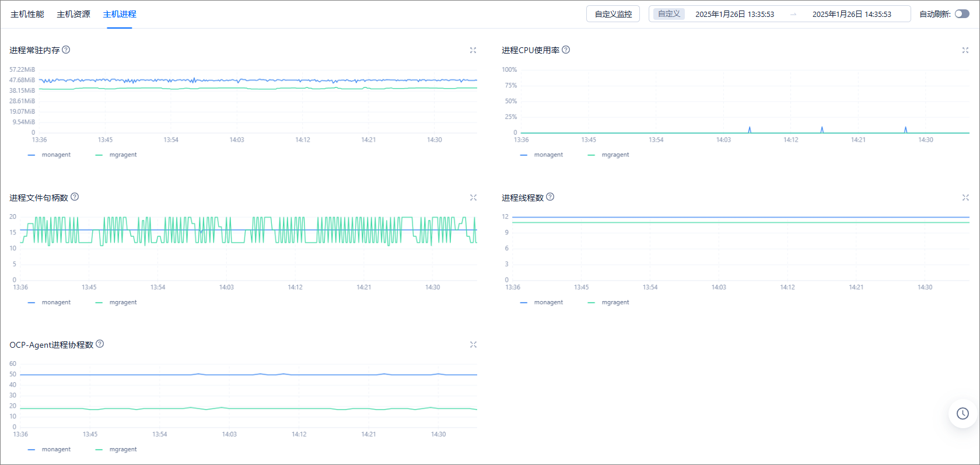The image size is (980, 465).
Task: Open help tooltip icon beside 进程CPU使用率
Action: click(566, 50)
